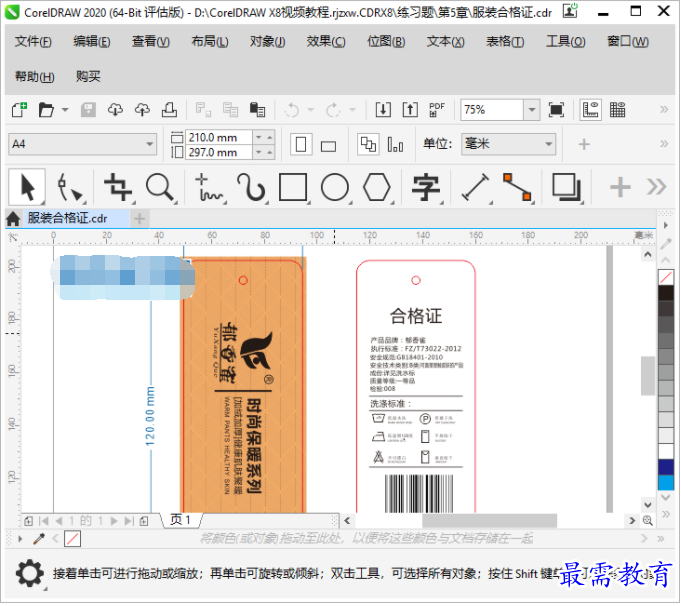Open the 文本(X) menu
This screenshot has width=681, height=606.
pos(445,41)
